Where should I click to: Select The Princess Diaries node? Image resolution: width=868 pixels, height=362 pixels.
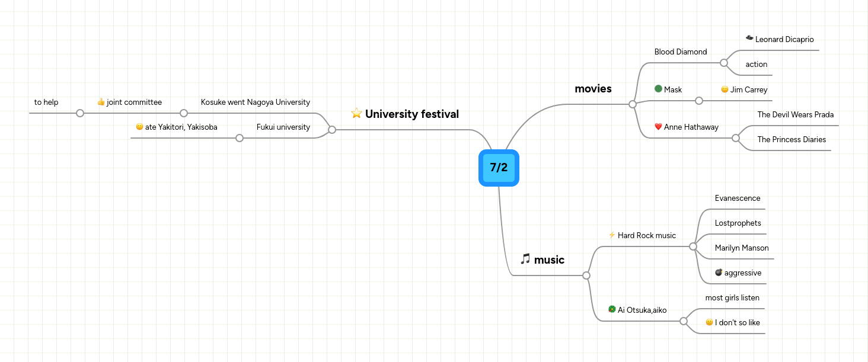(792, 139)
